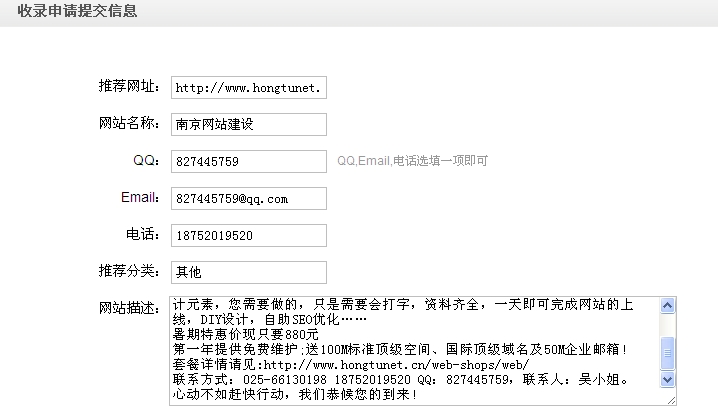Select the QQ number input box

point(249,161)
